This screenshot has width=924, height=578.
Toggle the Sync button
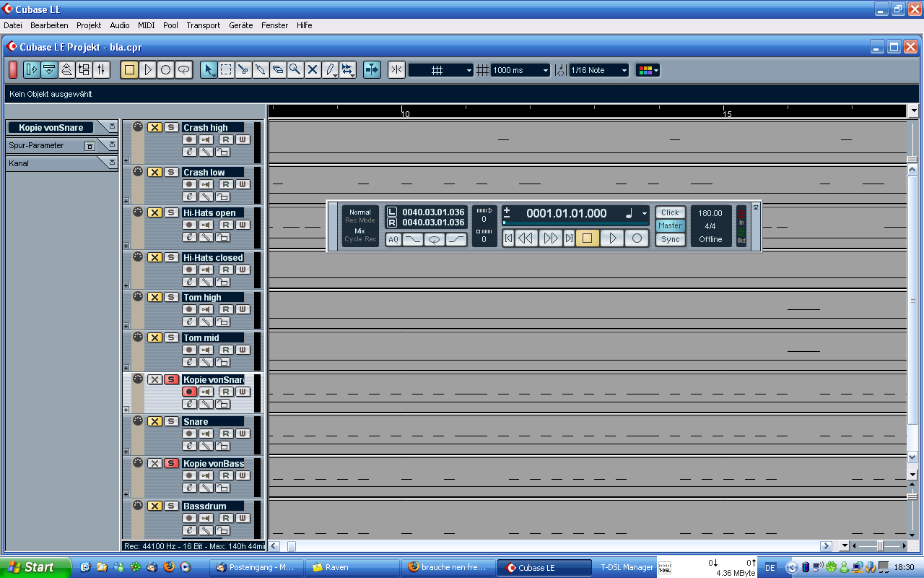tap(670, 239)
